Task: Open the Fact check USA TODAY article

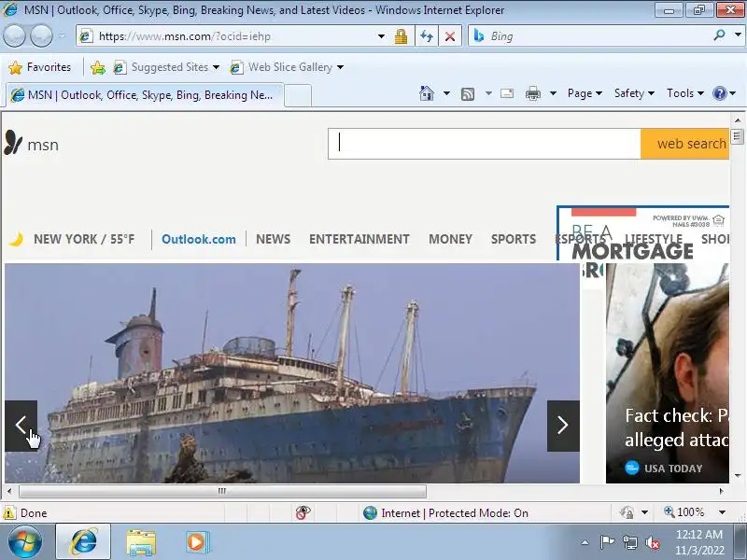Action: pyautogui.click(x=668, y=373)
